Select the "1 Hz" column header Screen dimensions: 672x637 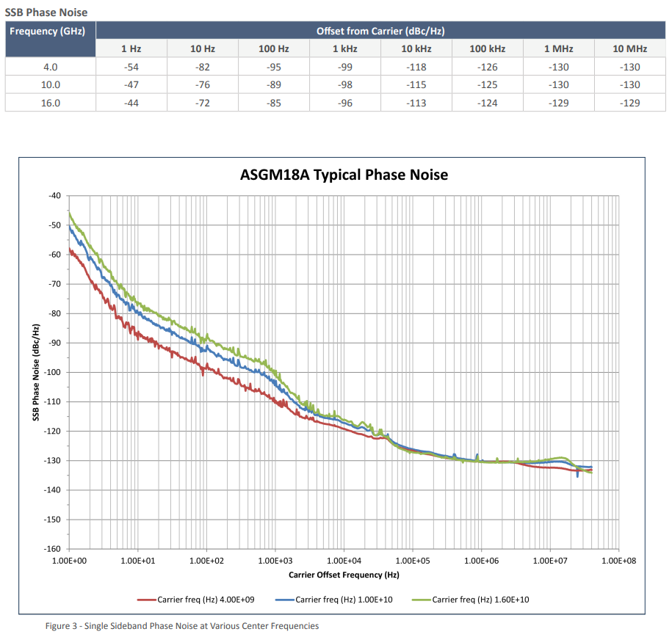pos(131,49)
